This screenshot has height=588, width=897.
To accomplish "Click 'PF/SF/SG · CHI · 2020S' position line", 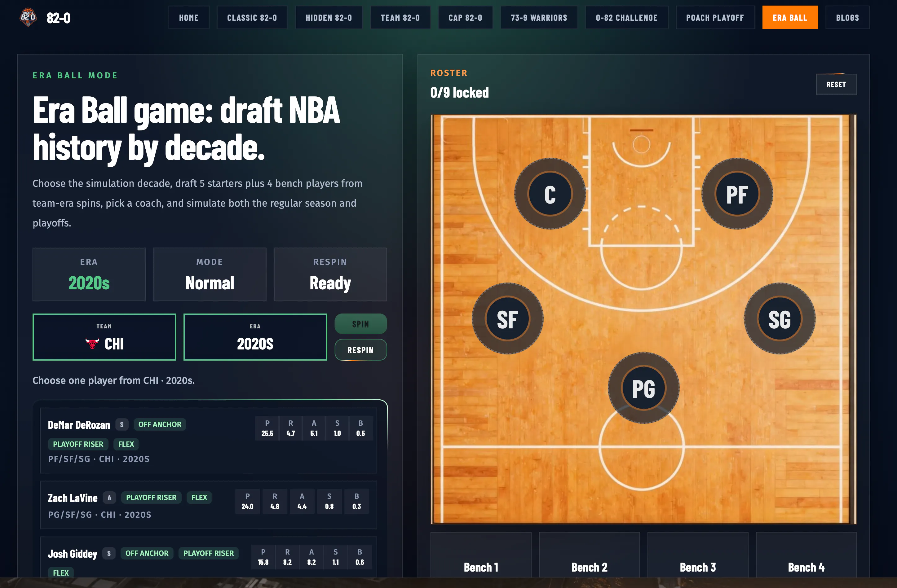I will 99,459.
